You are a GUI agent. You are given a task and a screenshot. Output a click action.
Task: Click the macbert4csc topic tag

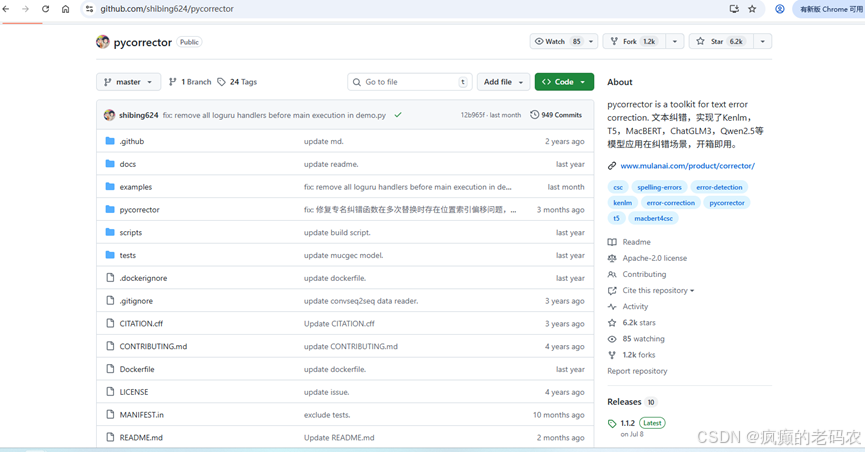point(653,218)
